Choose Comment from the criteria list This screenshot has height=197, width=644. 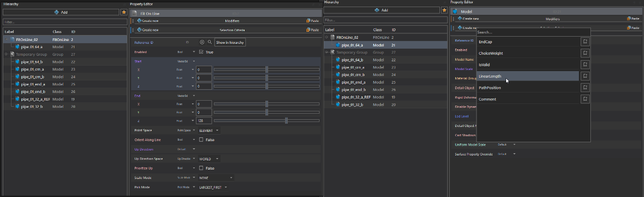(528, 100)
